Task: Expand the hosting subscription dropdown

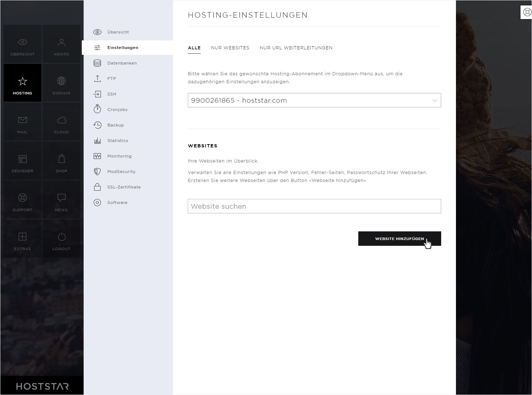Action: [314, 100]
